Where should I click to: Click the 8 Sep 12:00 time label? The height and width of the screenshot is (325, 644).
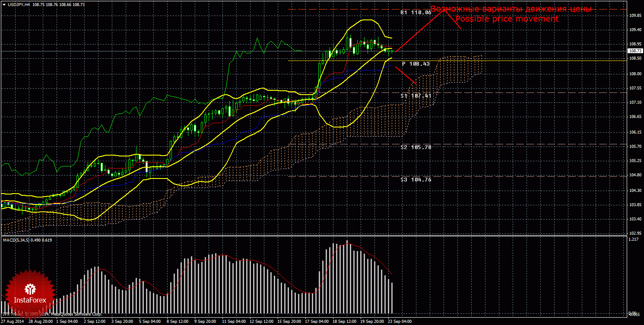pos(178,322)
